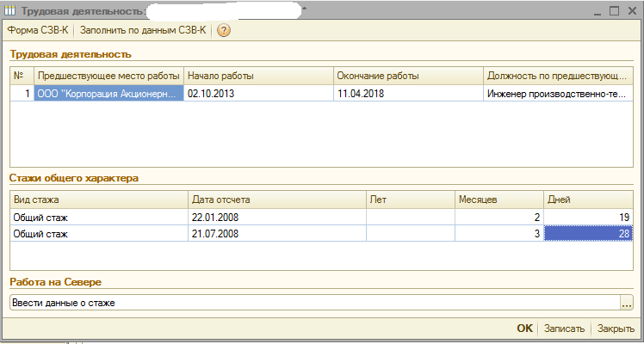Click the window icon in title bar

(x=10, y=10)
